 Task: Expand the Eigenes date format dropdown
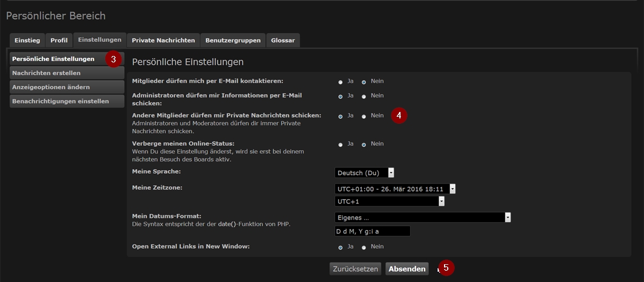(423, 217)
